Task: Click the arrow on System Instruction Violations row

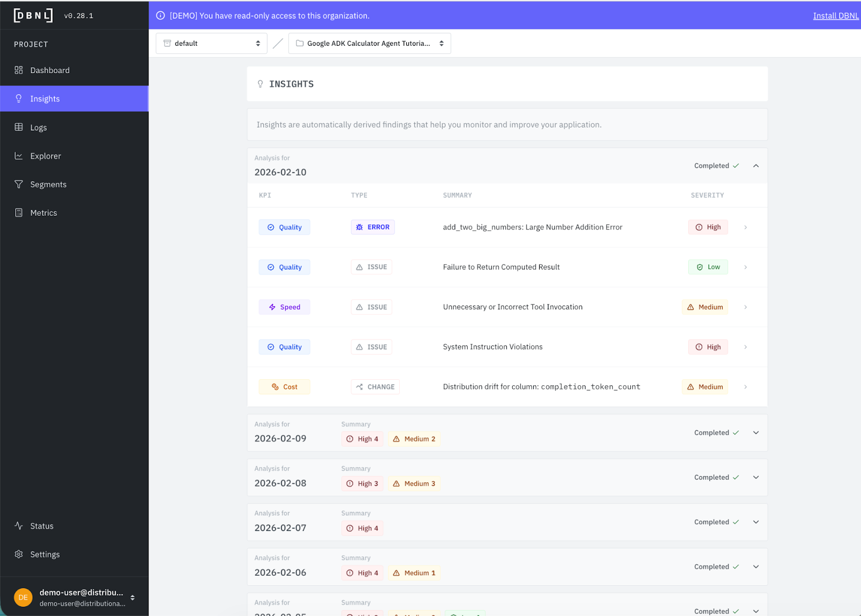Action: (x=745, y=347)
